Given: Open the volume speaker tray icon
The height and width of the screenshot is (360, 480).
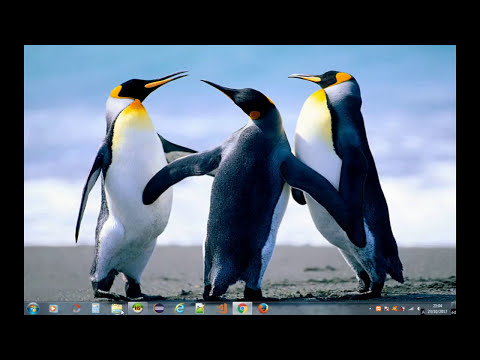Looking at the screenshot, I should click(418, 309).
